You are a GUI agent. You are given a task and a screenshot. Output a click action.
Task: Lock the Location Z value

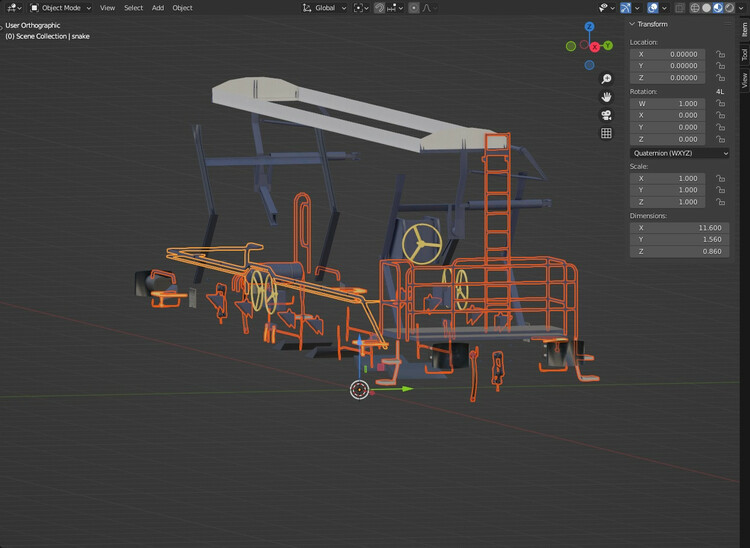pos(720,78)
